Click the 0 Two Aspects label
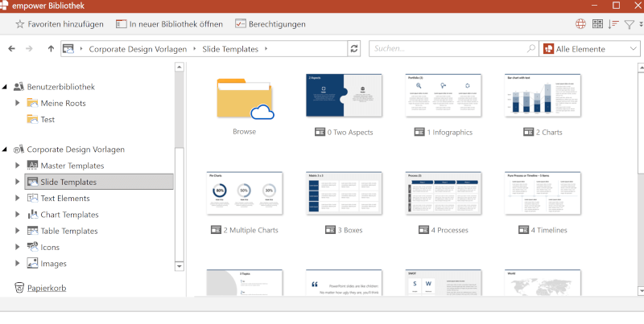 click(350, 132)
